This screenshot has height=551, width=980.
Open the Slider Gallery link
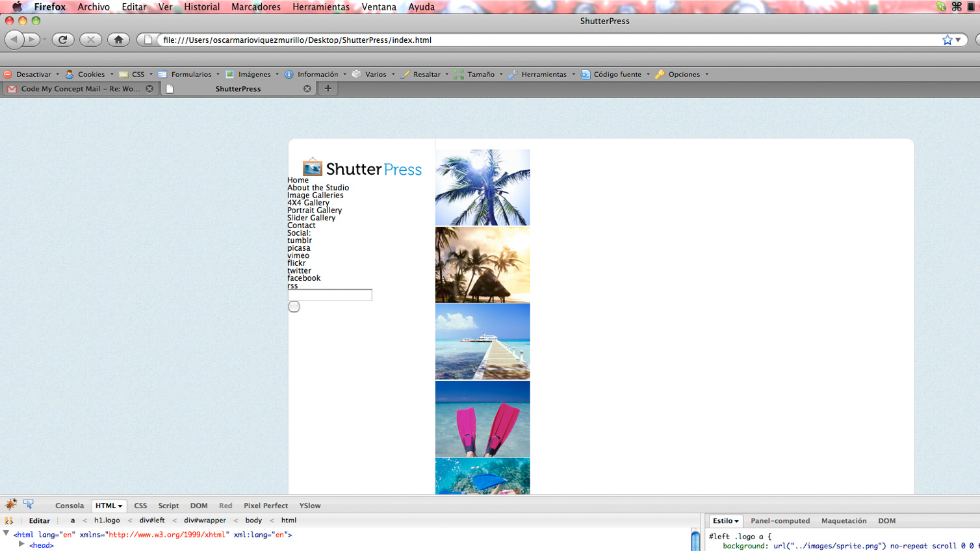click(x=311, y=218)
